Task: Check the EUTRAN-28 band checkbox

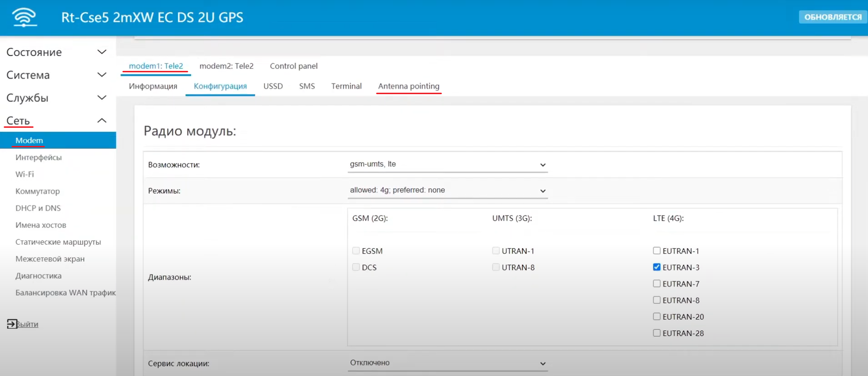Action: (x=656, y=333)
